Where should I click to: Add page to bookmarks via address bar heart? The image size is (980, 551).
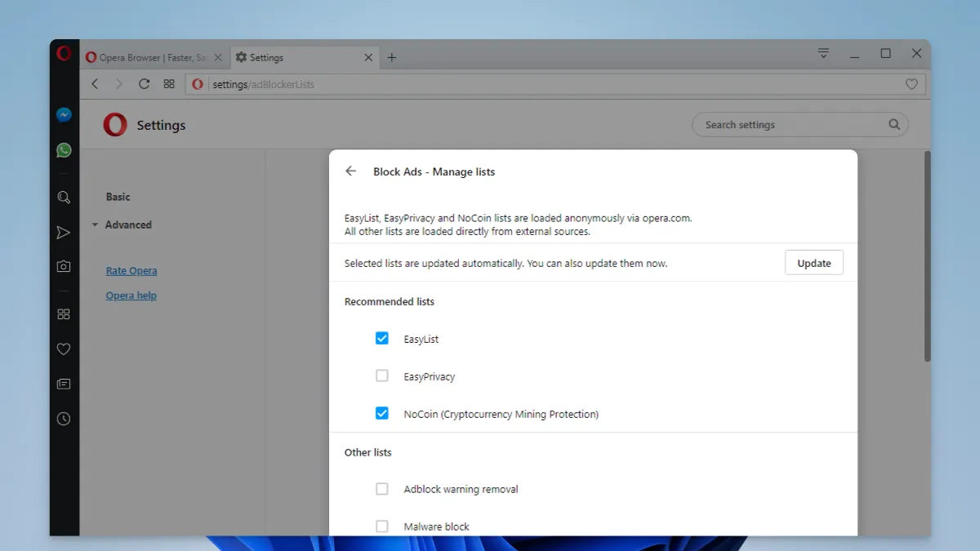tap(911, 84)
